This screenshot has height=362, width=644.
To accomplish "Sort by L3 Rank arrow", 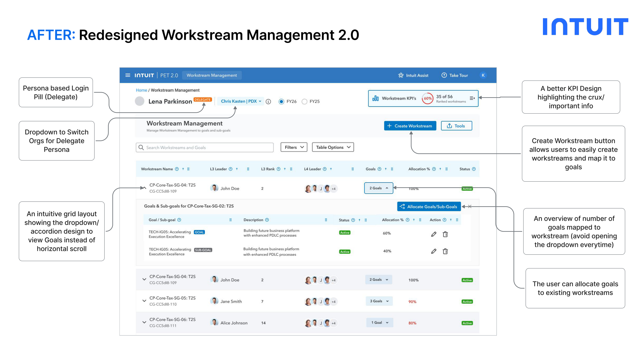I will 284,169.
